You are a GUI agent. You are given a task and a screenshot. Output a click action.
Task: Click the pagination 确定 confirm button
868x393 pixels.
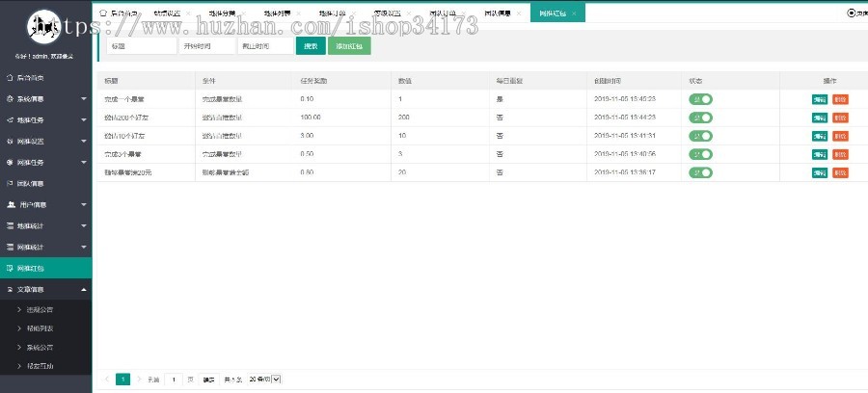coord(208,380)
